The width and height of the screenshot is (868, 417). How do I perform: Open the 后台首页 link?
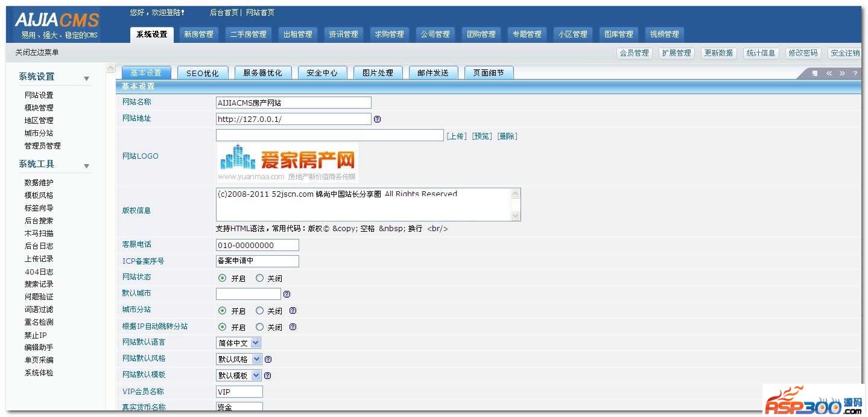(x=224, y=13)
